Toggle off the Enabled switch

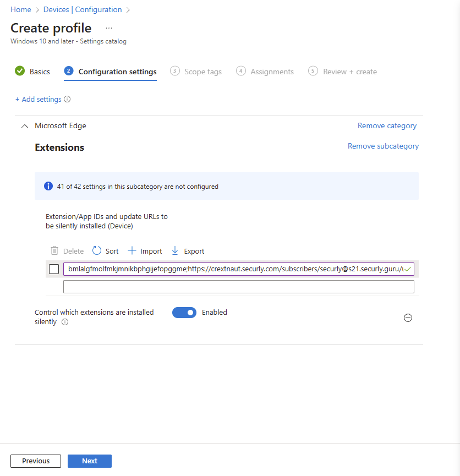click(x=184, y=313)
